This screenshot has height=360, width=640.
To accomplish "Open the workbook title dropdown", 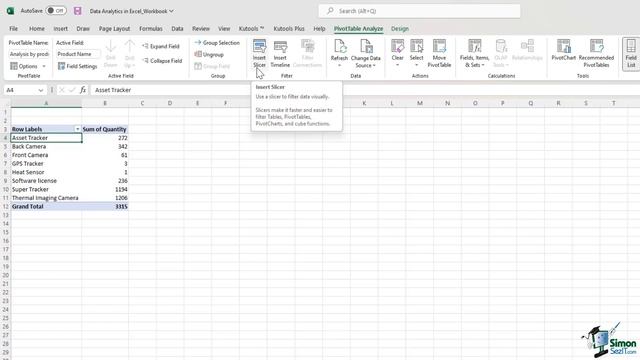I will pos(131,11).
